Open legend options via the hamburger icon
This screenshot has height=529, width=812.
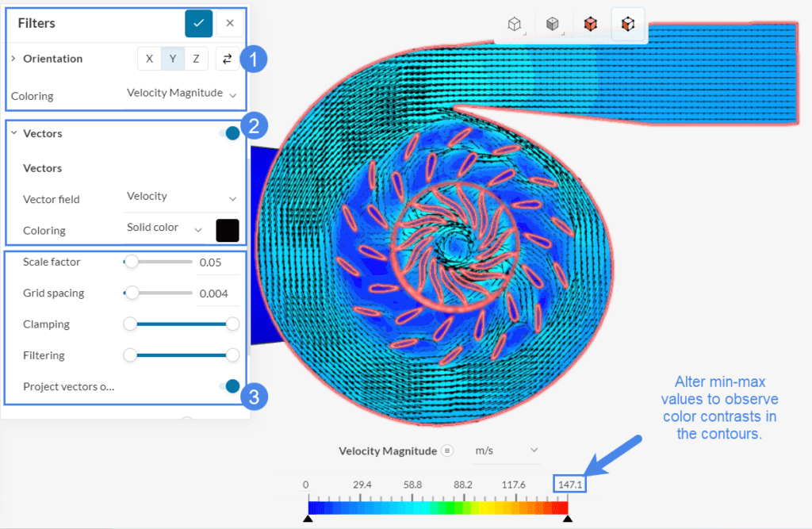447,450
